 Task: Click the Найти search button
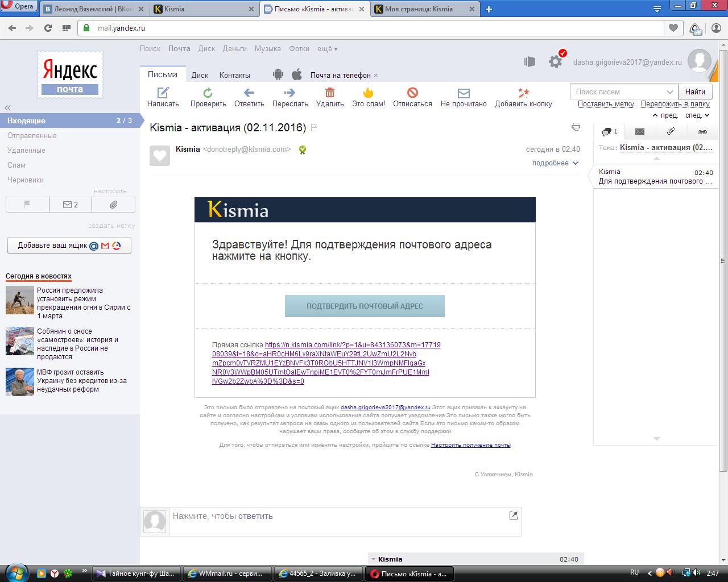[695, 92]
